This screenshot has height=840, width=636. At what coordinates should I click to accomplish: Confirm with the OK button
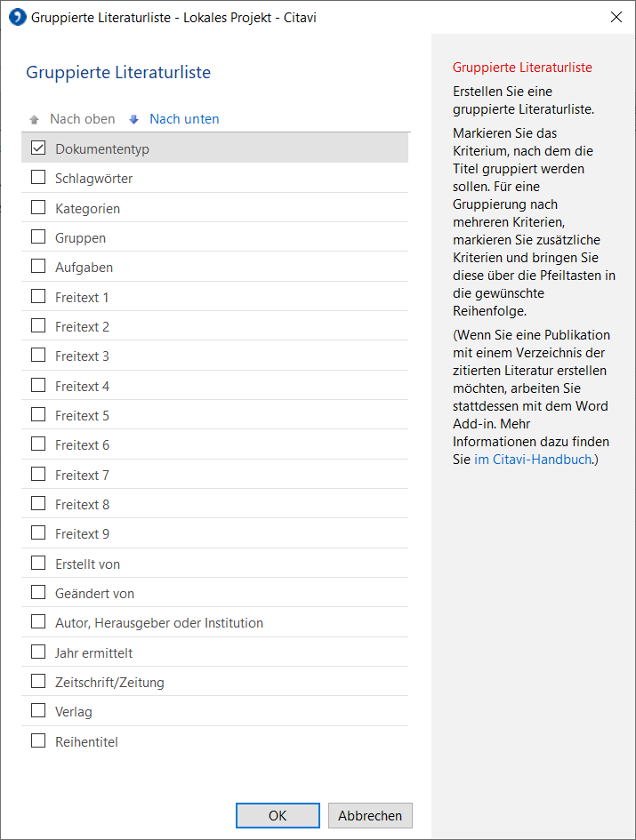click(x=278, y=815)
